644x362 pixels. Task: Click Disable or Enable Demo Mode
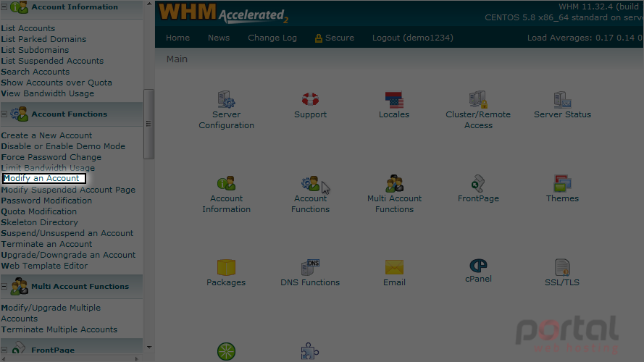[63, 146]
